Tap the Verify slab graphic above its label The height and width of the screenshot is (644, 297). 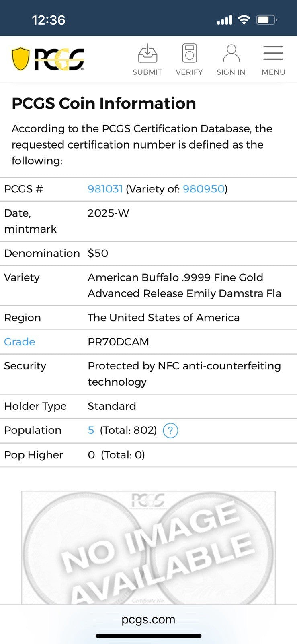(x=189, y=53)
